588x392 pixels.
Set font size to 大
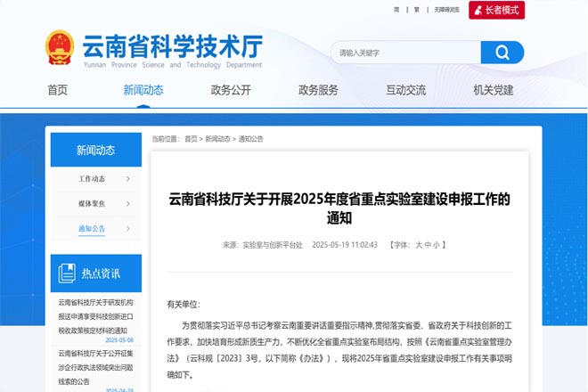[x=418, y=244]
